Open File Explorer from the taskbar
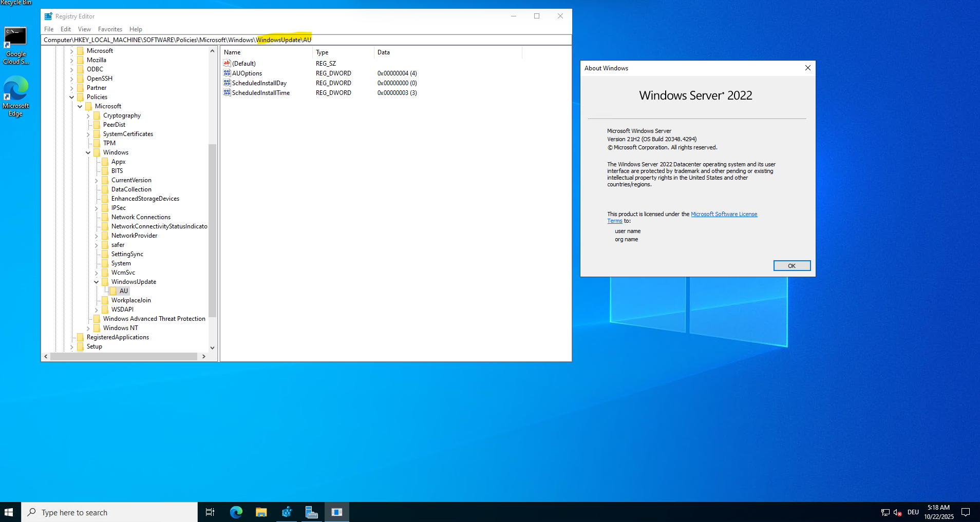 [261, 512]
